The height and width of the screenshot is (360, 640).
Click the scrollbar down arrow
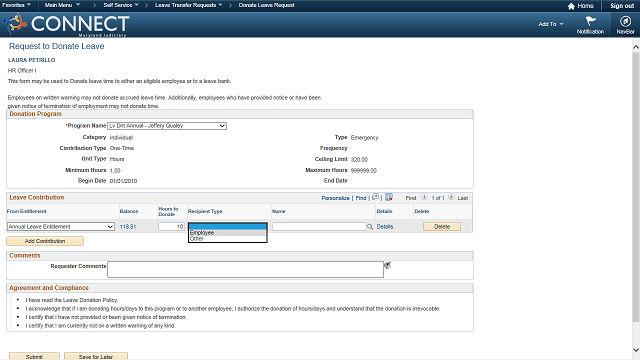tap(636, 350)
